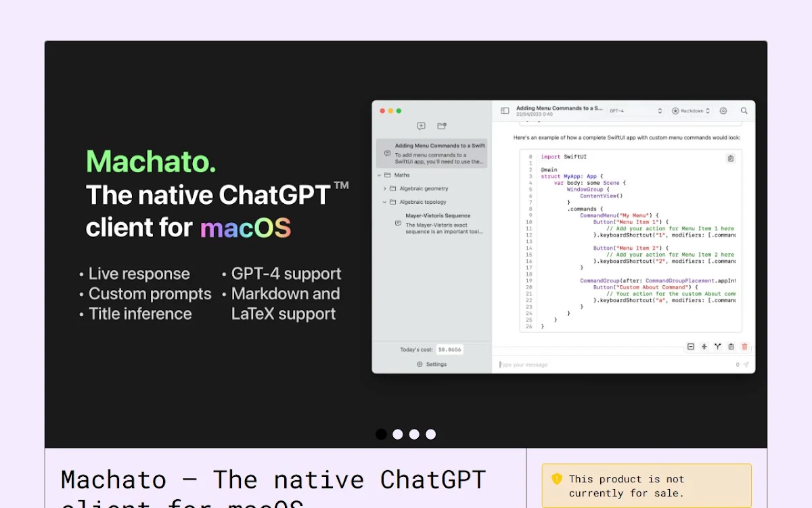Collapse the Algebraic topology folder chevron
The image size is (812, 508).
point(385,202)
